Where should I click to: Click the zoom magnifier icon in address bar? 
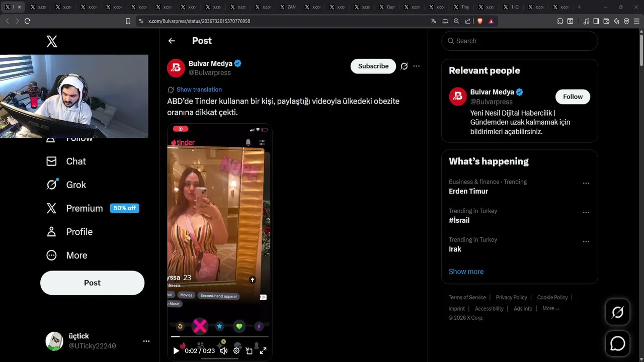456,21
